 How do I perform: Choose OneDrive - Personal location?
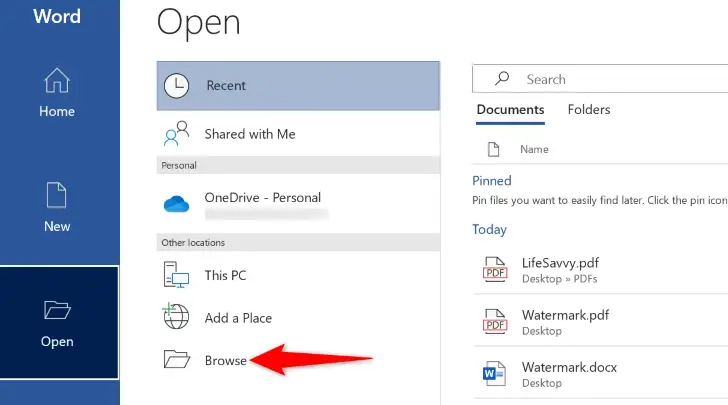point(298,204)
